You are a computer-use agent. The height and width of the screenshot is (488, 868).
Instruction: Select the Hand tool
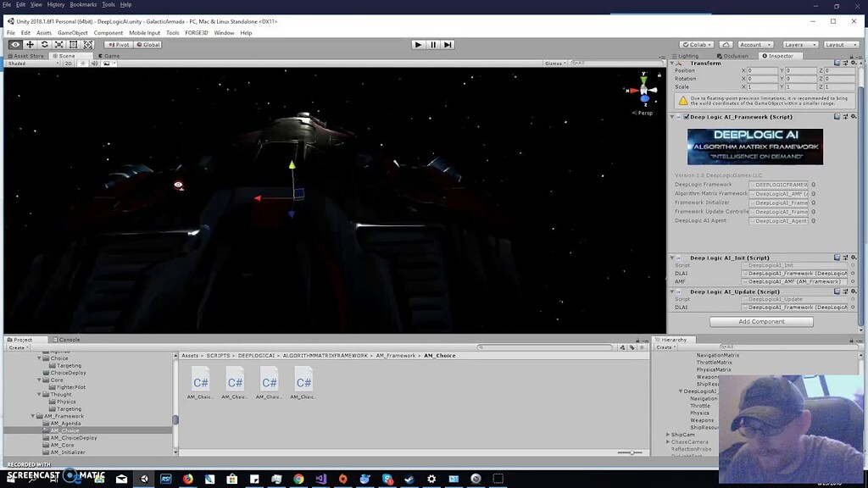pyautogui.click(x=15, y=44)
